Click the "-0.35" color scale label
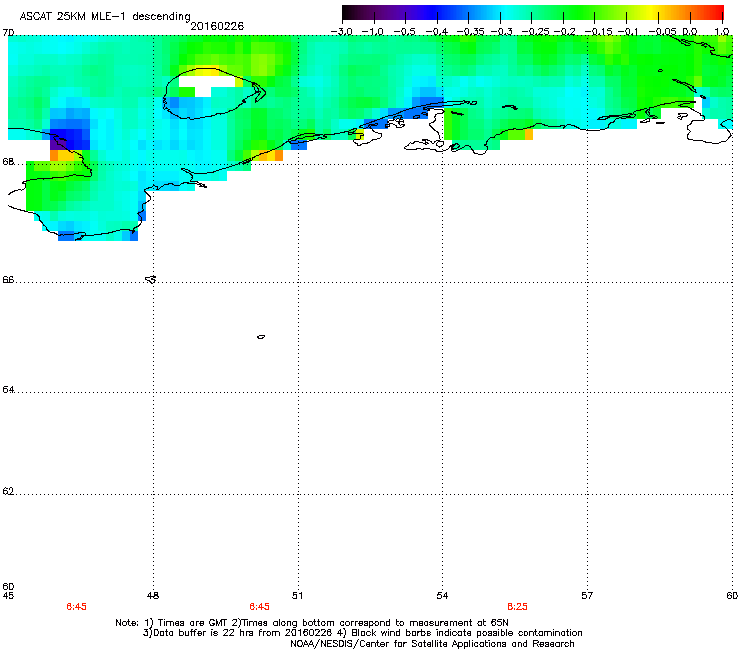The height and width of the screenshot is (650, 740). [x=470, y=32]
